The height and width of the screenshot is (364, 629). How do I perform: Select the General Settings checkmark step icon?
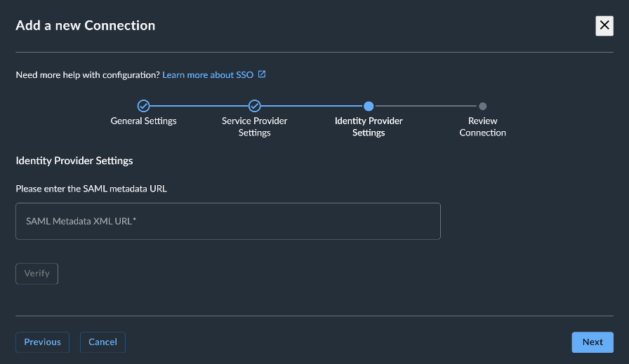tap(144, 106)
